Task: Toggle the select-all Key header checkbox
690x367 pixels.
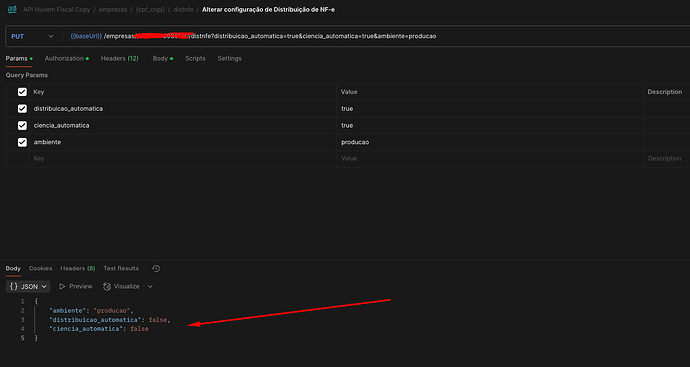Action: (x=22, y=92)
